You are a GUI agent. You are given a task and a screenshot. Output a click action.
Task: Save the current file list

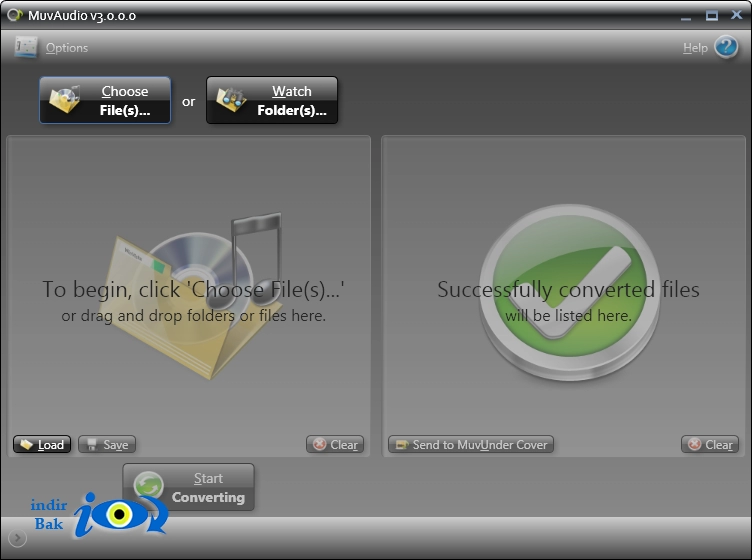coord(107,444)
